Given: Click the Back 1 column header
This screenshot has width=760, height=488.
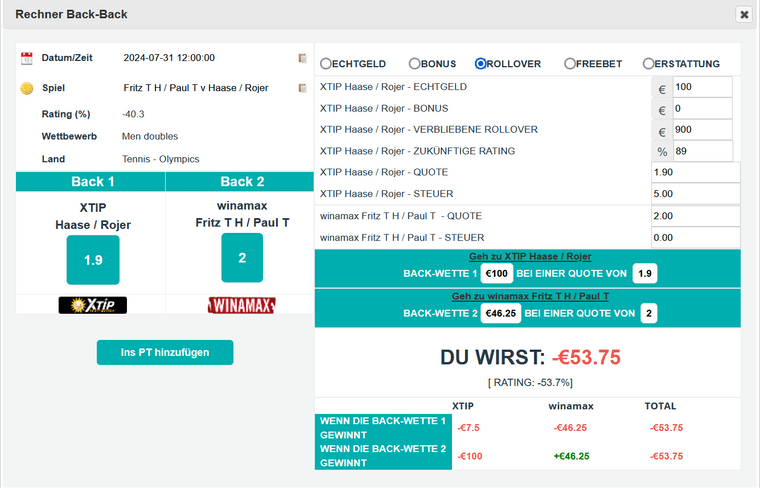Looking at the screenshot, I should click(x=91, y=182).
